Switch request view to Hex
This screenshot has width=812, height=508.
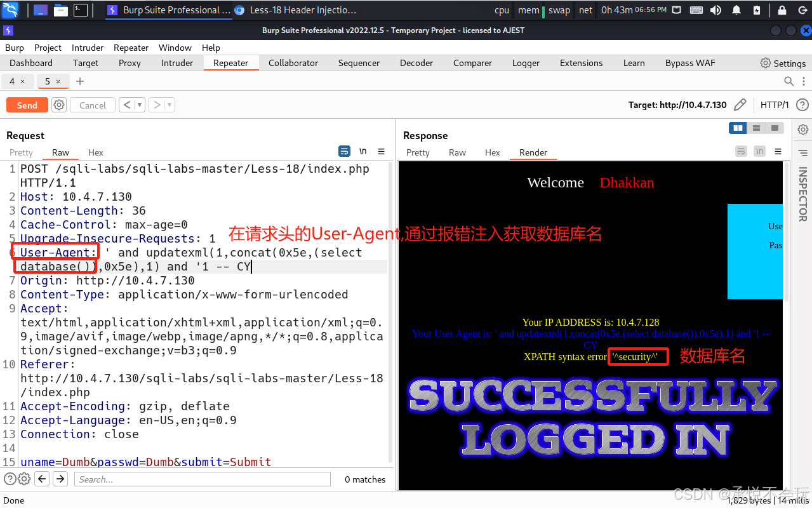click(x=96, y=152)
